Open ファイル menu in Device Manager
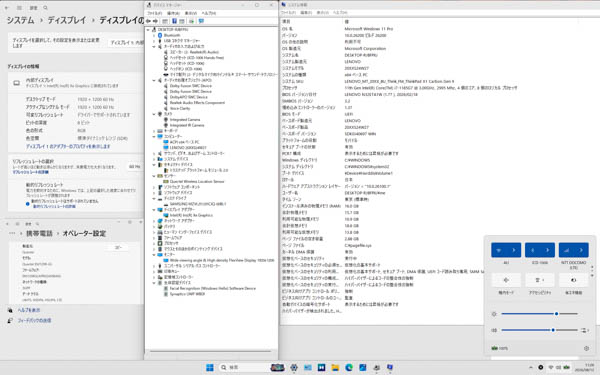 pyautogui.click(x=155, y=13)
